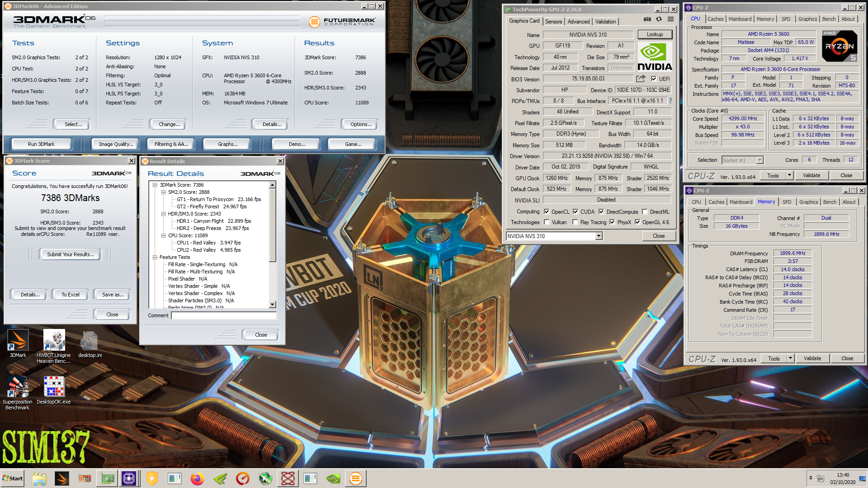Image resolution: width=868 pixels, height=488 pixels.
Task: Collapse the Feature Tests tree node
Action: coord(155,257)
